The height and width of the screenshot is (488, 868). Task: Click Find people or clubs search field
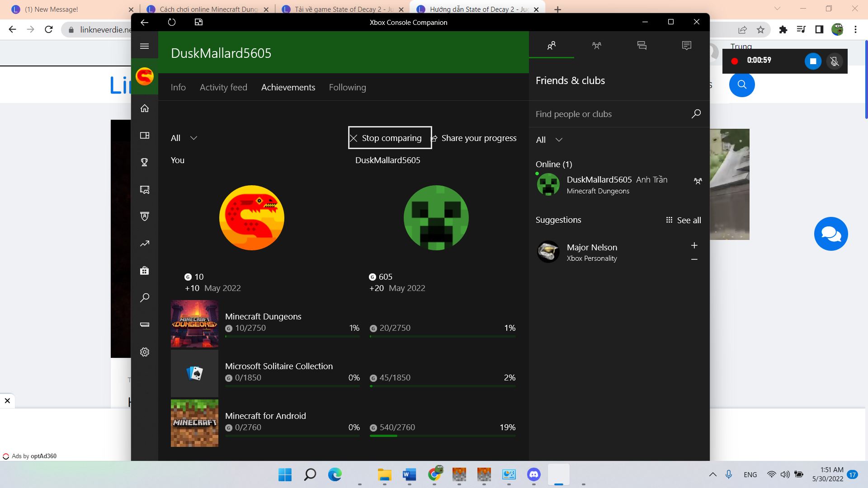tap(610, 114)
